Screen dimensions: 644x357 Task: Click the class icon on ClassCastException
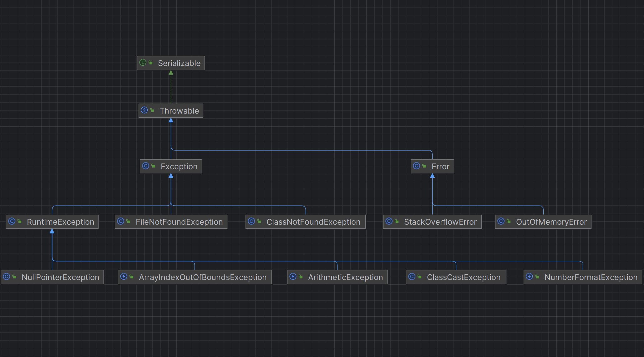[x=412, y=277]
